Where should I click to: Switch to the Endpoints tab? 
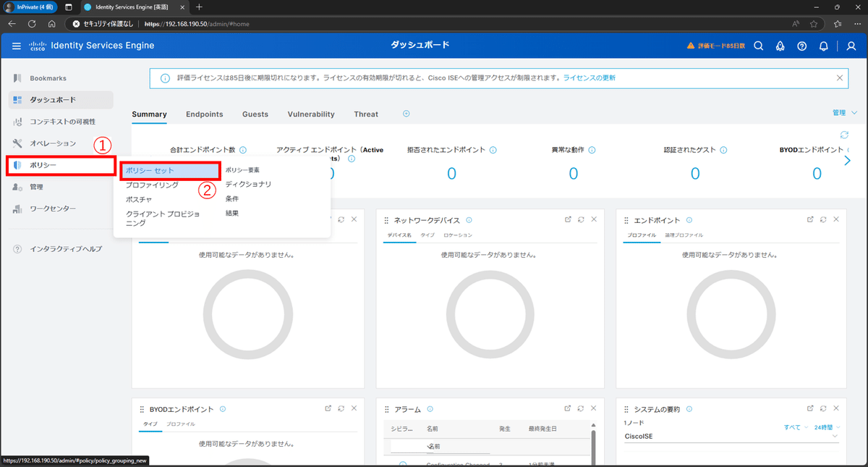click(204, 114)
